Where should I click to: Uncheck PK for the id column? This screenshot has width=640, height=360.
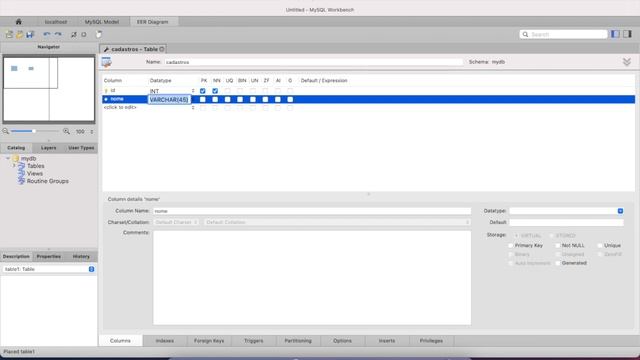203,91
